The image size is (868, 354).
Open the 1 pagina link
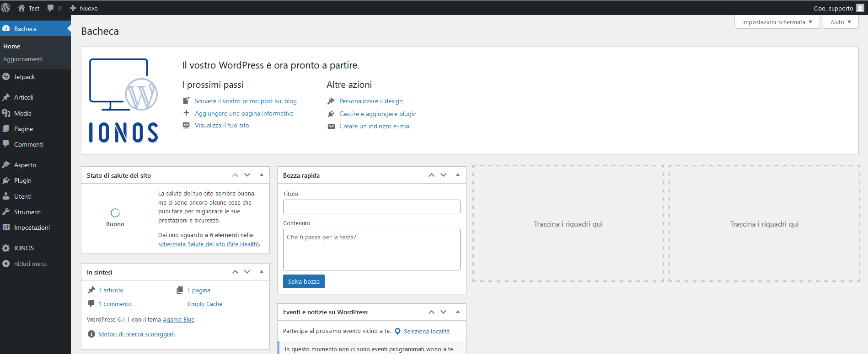198,290
